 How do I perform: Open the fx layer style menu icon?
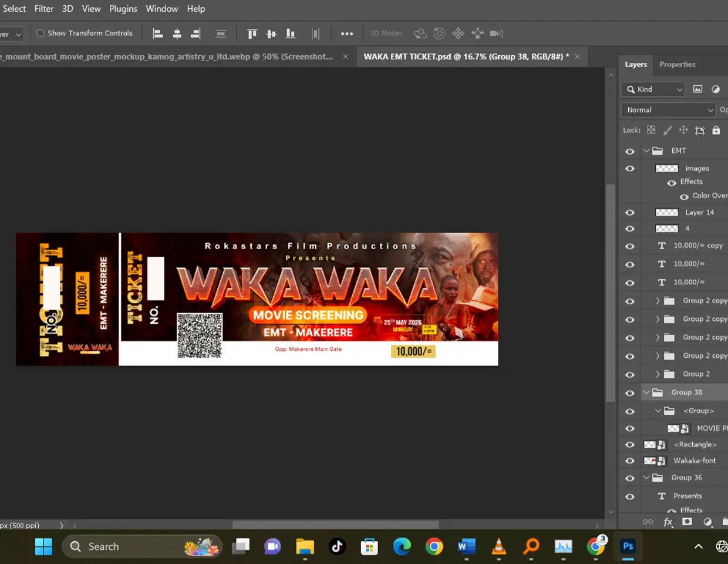tap(668, 522)
